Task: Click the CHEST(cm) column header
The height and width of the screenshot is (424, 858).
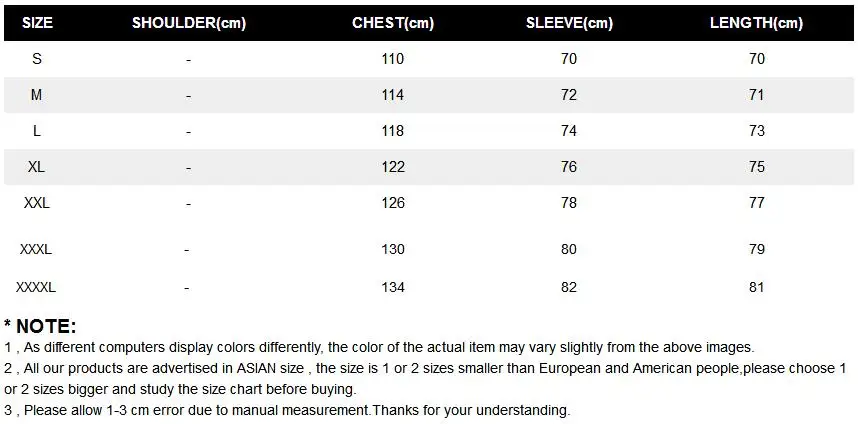Action: [393, 23]
